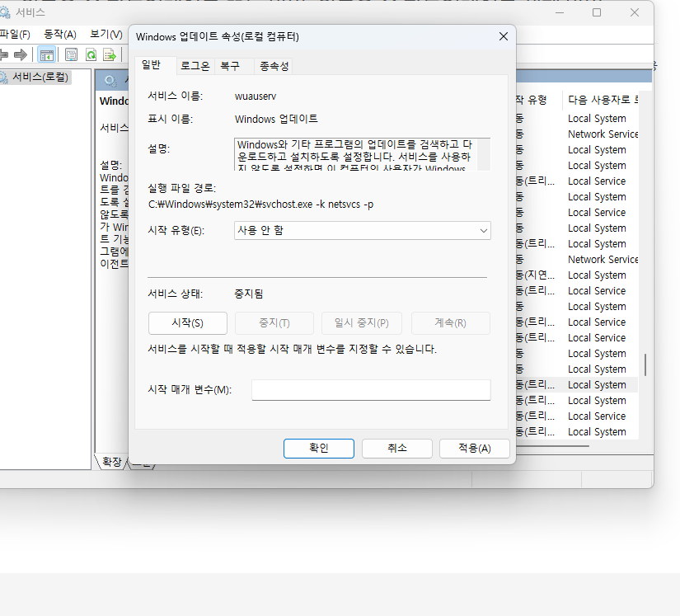
Task: Open the 동작(A) menu
Action: pos(60,35)
